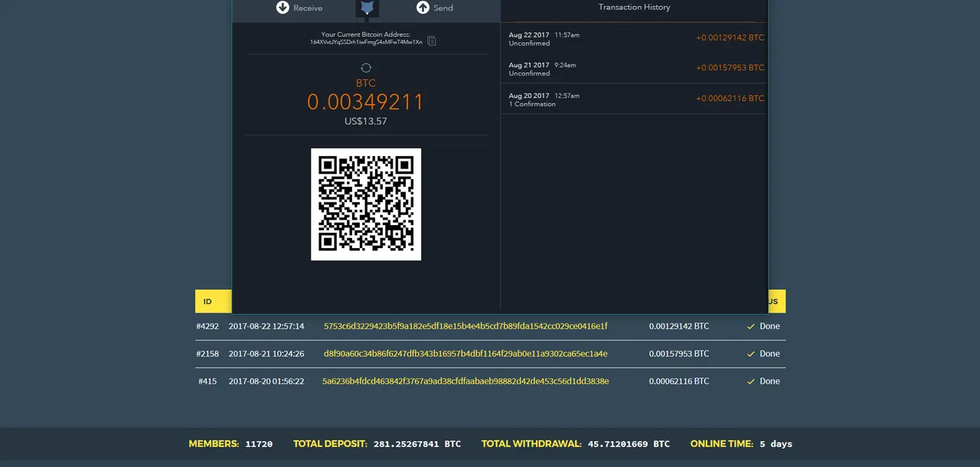
Task: Click the date 2017-08-20 01:56:22
Action: point(266,381)
